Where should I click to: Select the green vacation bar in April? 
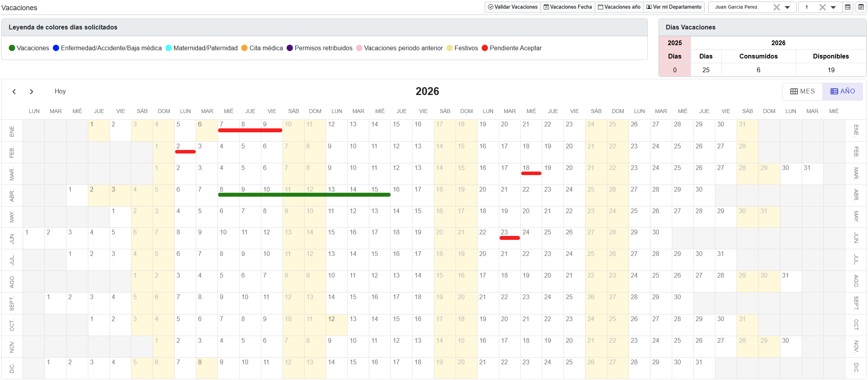(304, 195)
